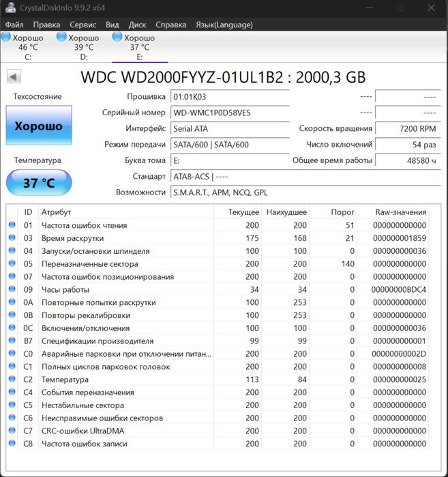
Task: Click the Атрибут column header
Action: (x=126, y=212)
